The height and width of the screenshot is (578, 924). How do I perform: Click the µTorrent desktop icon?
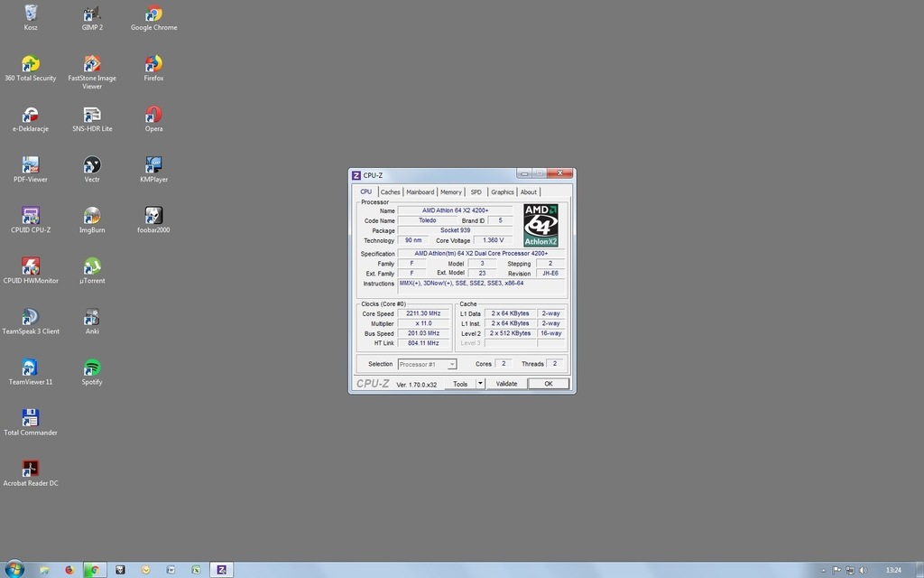coord(92,271)
